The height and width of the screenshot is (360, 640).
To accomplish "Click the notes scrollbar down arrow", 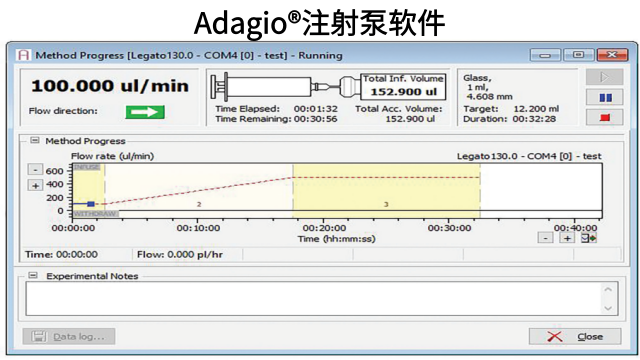I will coord(608,308).
